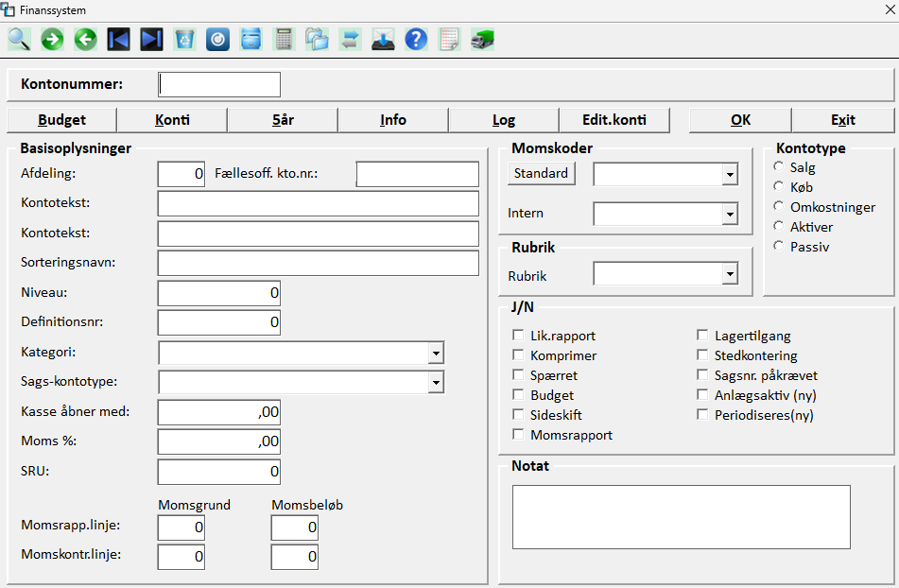Go to previous record with green left arrow

(x=85, y=40)
